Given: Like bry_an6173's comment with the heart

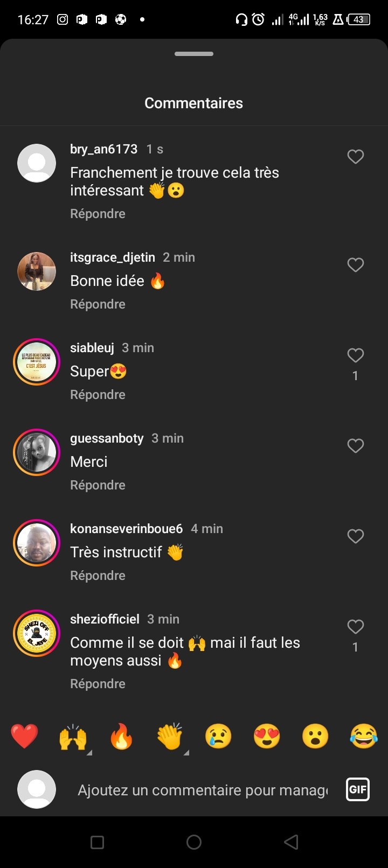Looking at the screenshot, I should click(355, 157).
